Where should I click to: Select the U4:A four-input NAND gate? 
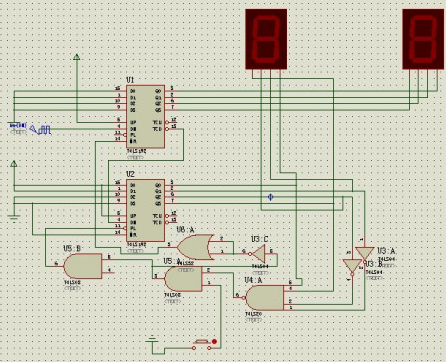pyautogui.click(x=265, y=298)
